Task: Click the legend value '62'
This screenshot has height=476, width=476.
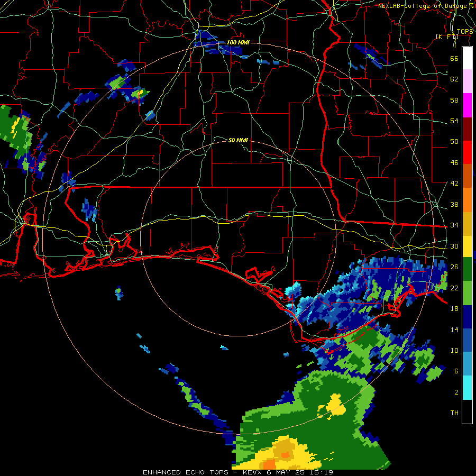Action: (x=454, y=79)
